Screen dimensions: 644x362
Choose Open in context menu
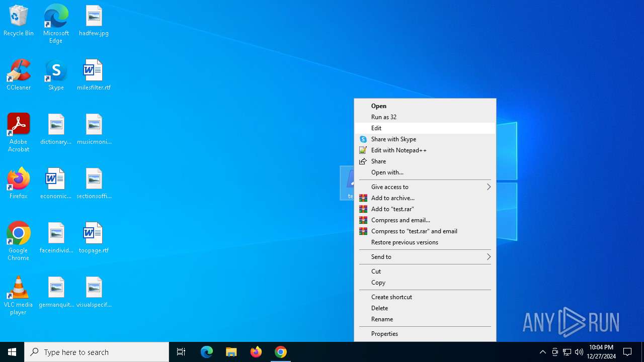click(425, 106)
